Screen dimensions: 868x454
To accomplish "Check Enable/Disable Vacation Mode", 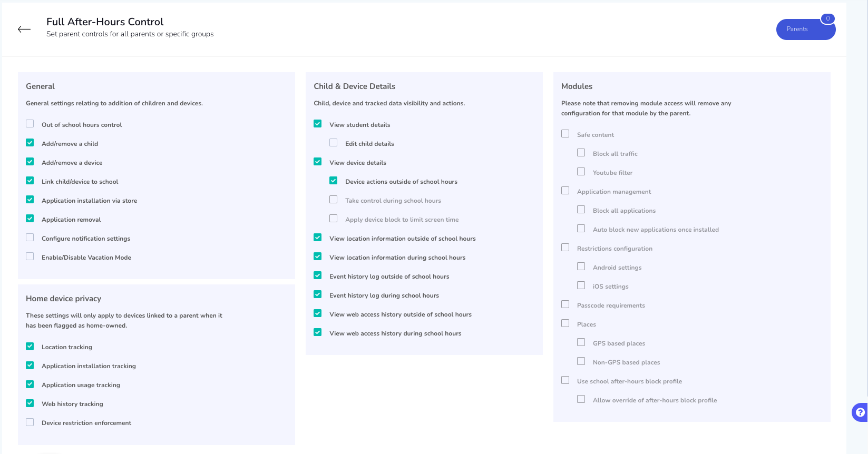I will click(x=30, y=256).
